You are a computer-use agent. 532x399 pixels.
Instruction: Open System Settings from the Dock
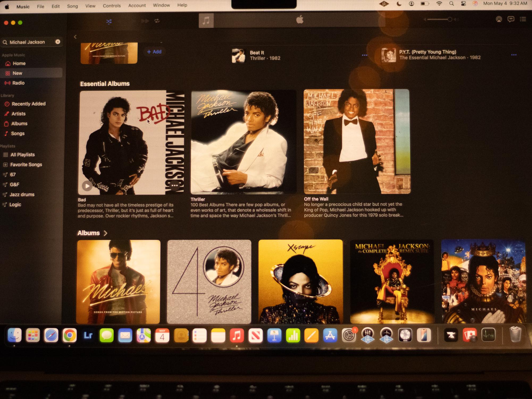coord(349,335)
